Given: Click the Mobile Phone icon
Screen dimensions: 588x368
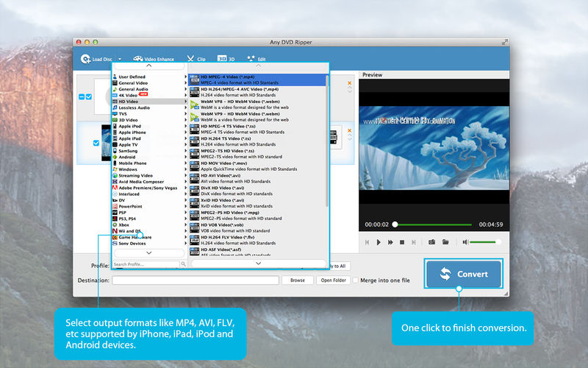Looking at the screenshot, I should pyautogui.click(x=115, y=163).
